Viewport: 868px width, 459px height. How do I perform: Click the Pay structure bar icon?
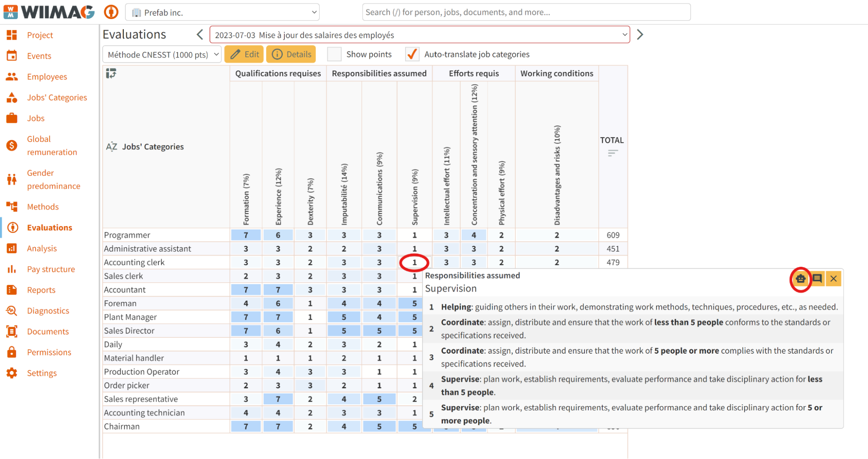coord(12,269)
